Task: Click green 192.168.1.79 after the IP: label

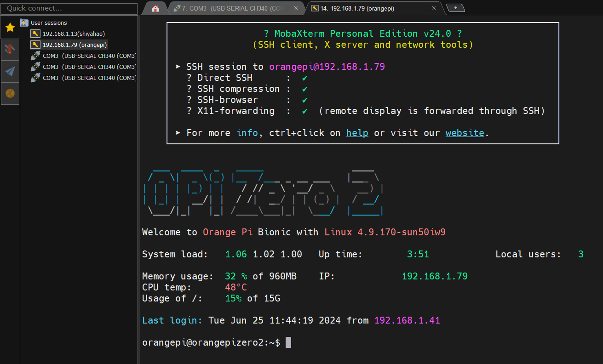Action: [x=435, y=276]
